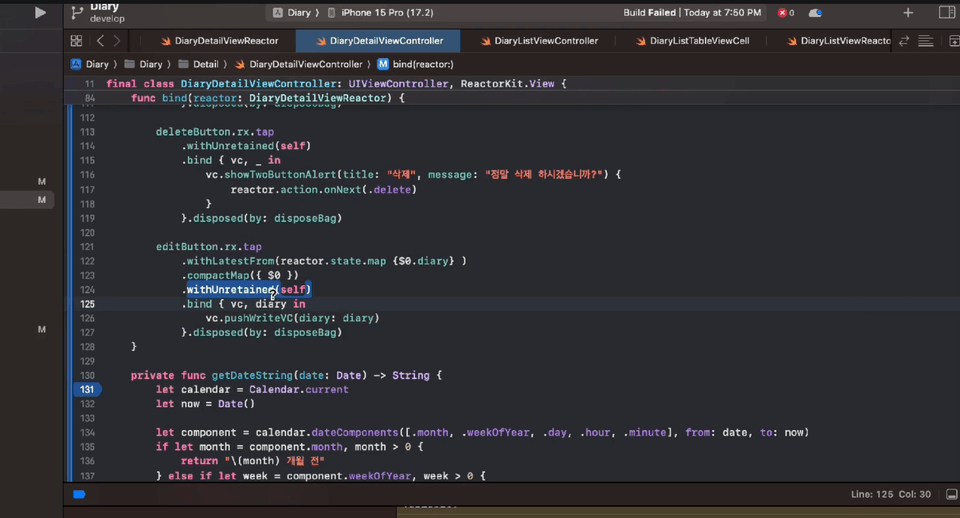Viewport: 960px width, 518px height.
Task: Add an editor on the right
Action: (953, 41)
